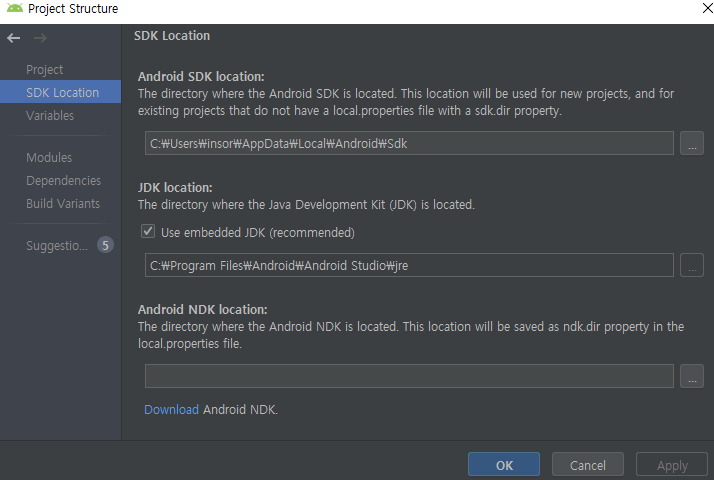Open Dependencies in the sidebar
714x480 pixels.
[63, 180]
